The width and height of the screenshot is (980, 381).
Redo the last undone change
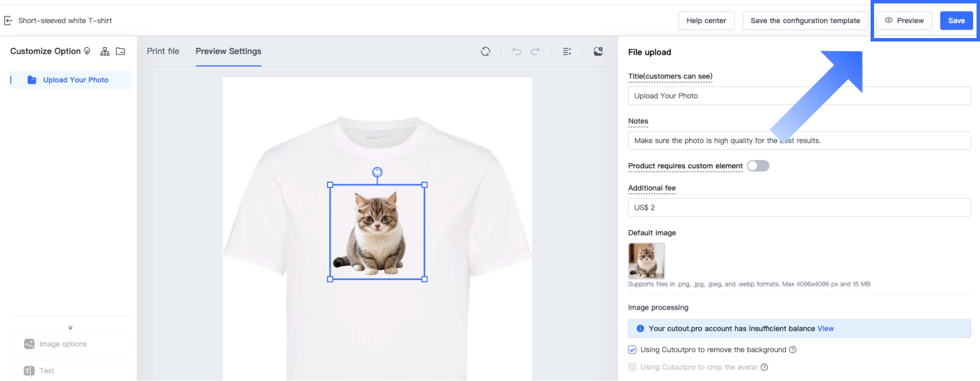pos(535,51)
